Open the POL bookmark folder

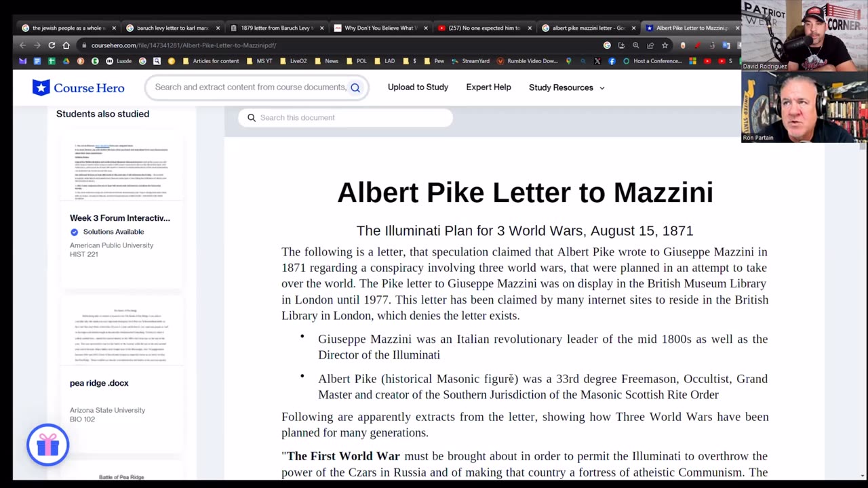[357, 61]
